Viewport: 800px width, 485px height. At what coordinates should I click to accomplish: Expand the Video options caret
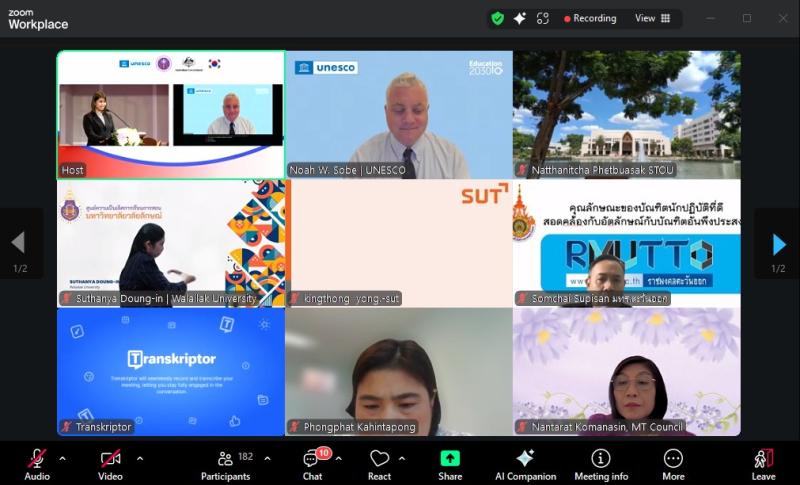(139, 458)
